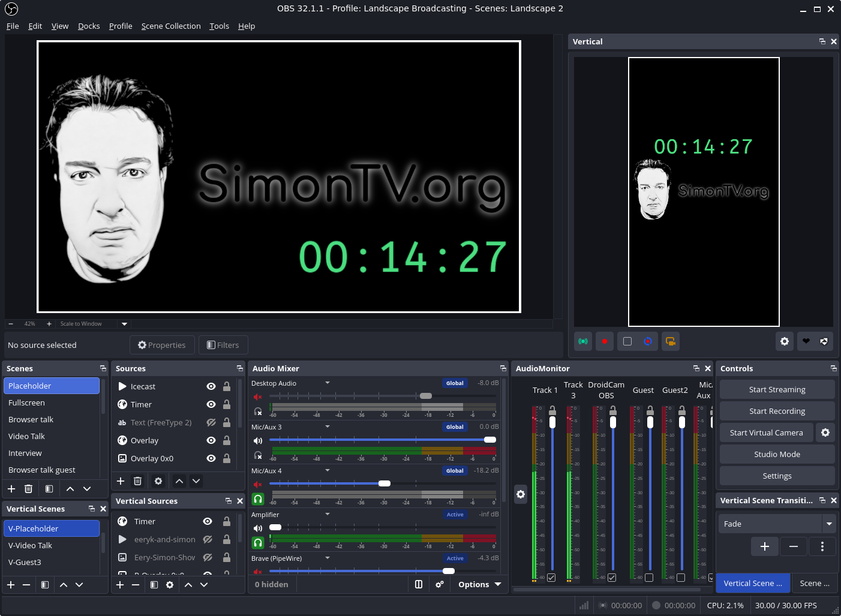Open the Fade transition dropdown
This screenshot has height=616, width=841.
click(x=829, y=524)
